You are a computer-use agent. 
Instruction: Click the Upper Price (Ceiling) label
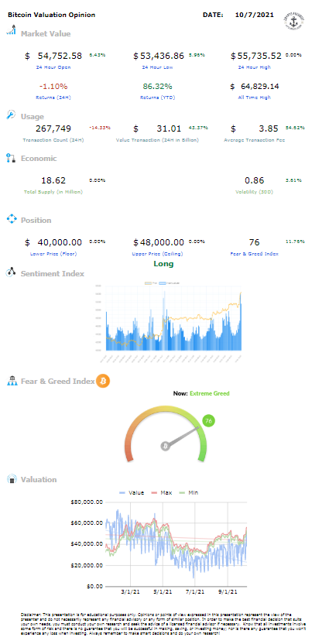[158, 254]
